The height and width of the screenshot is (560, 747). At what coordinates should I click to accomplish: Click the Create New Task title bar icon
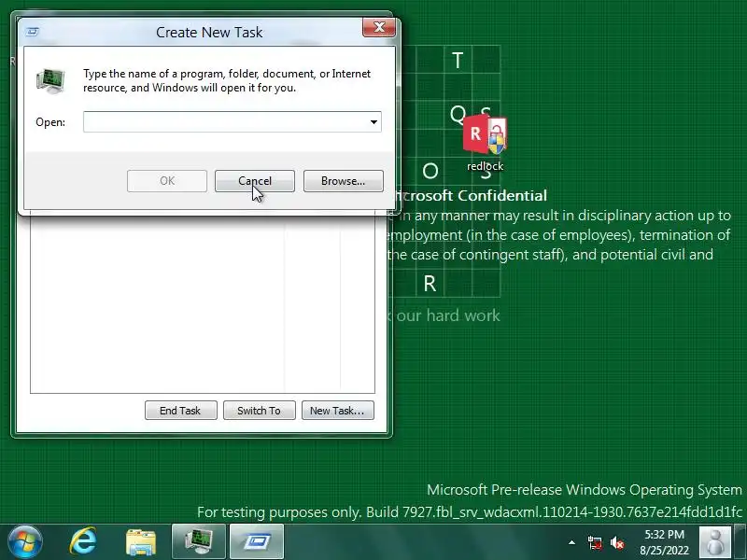click(33, 32)
